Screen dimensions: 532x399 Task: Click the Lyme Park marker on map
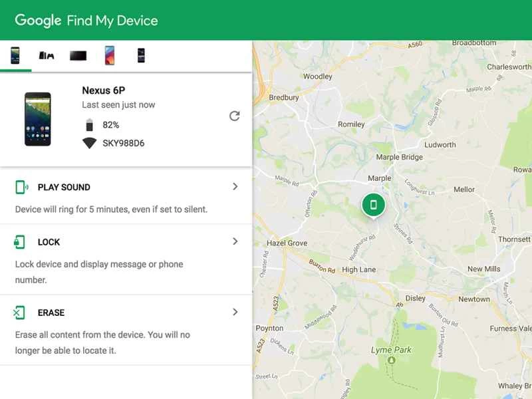point(392,360)
